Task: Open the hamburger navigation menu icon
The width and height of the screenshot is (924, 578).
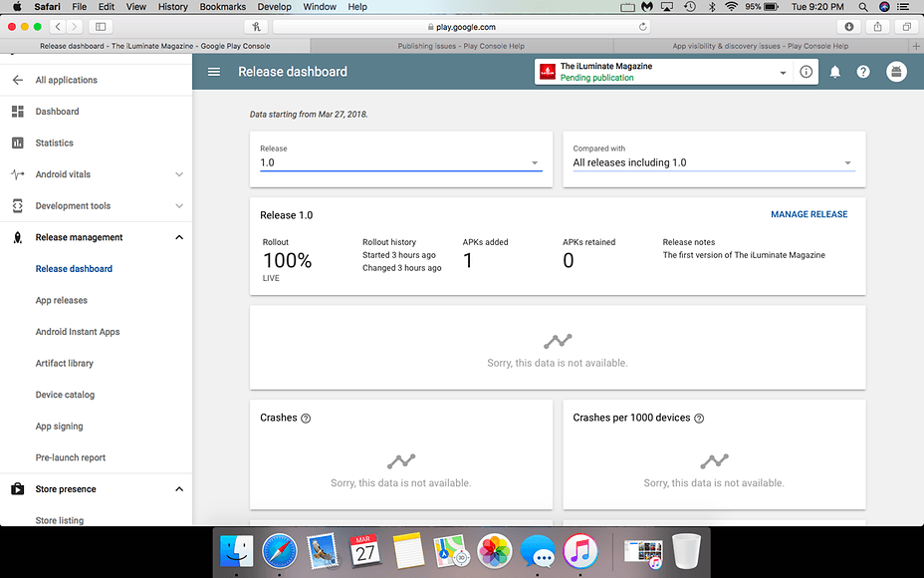Action: tap(214, 72)
